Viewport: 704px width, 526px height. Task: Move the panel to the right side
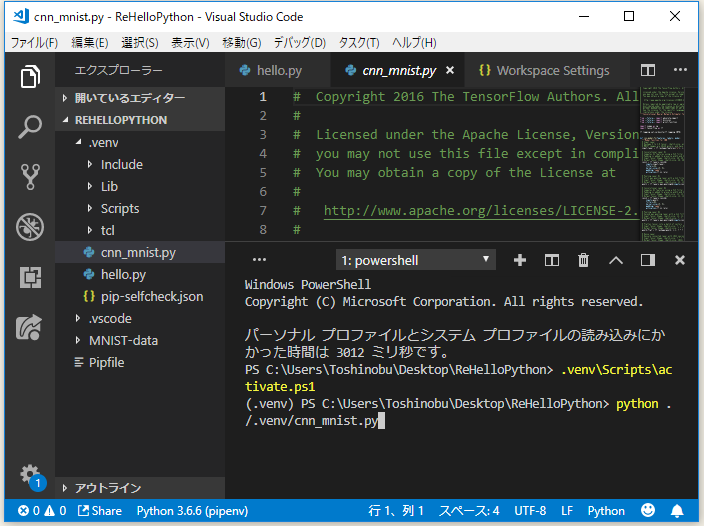point(647,260)
